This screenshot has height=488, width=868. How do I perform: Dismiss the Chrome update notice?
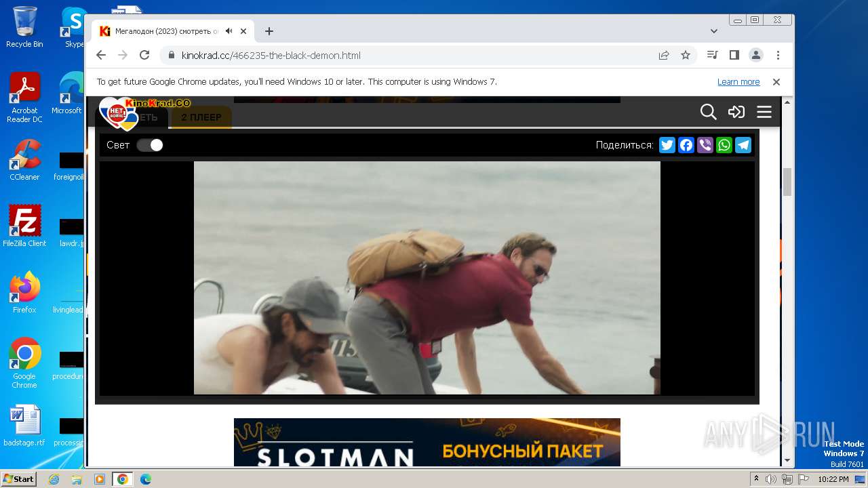pyautogui.click(x=776, y=82)
